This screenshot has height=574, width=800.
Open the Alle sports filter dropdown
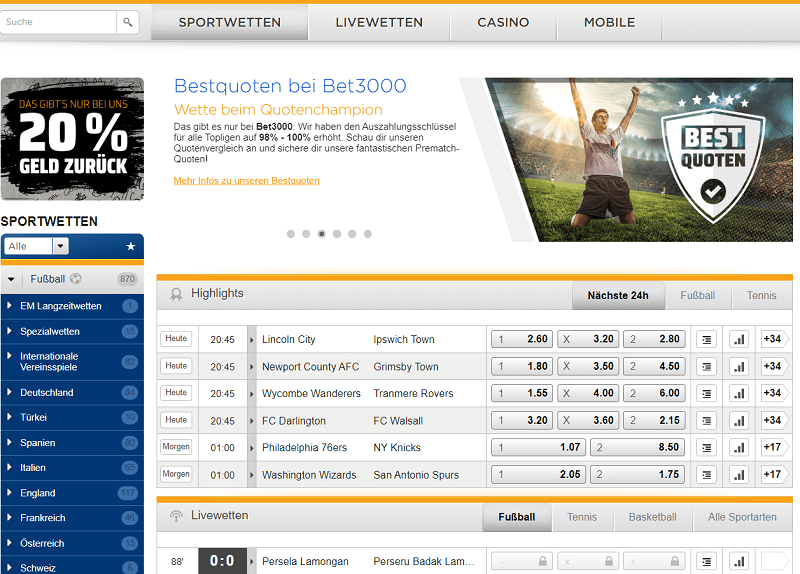pyautogui.click(x=36, y=246)
